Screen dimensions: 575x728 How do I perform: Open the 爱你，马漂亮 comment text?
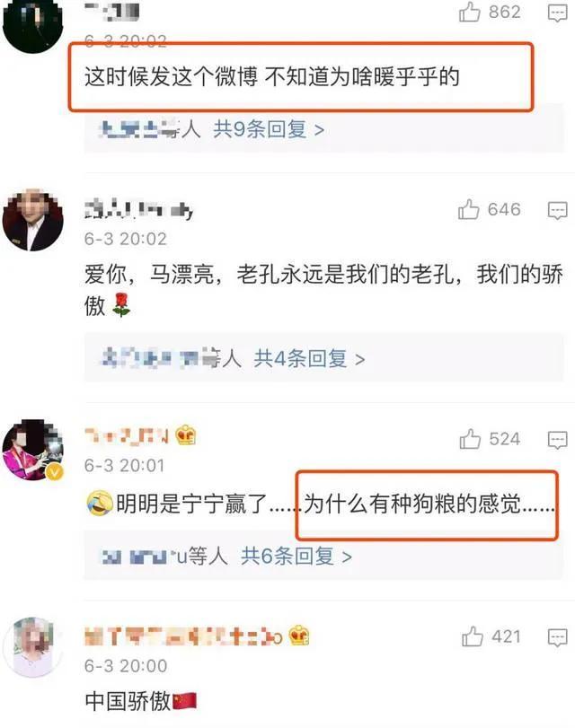click(x=323, y=290)
